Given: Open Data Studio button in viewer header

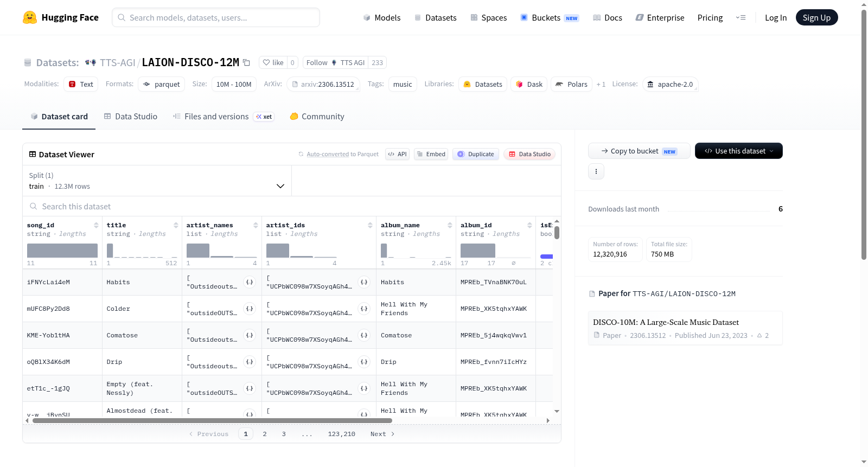Looking at the screenshot, I should coord(529,154).
